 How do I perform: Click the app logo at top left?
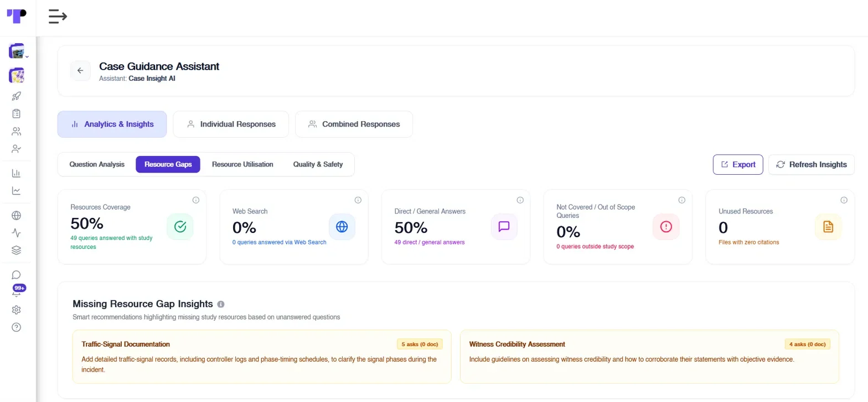pos(17,16)
